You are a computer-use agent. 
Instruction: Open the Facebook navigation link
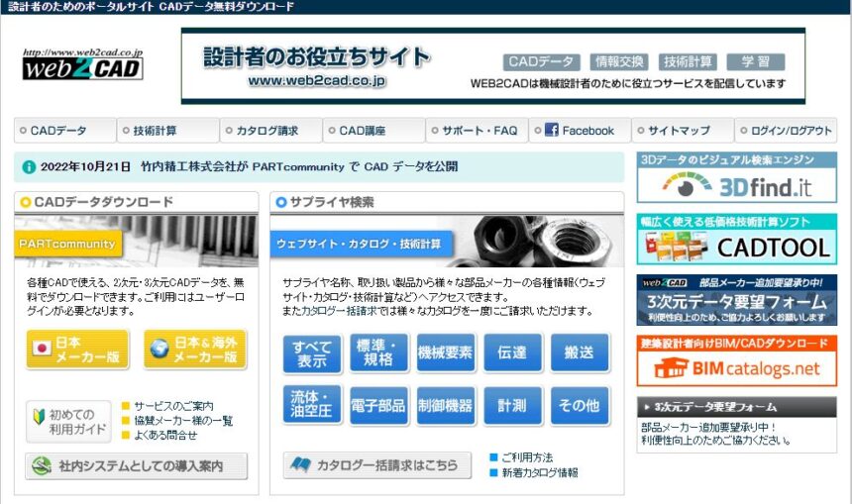click(580, 131)
